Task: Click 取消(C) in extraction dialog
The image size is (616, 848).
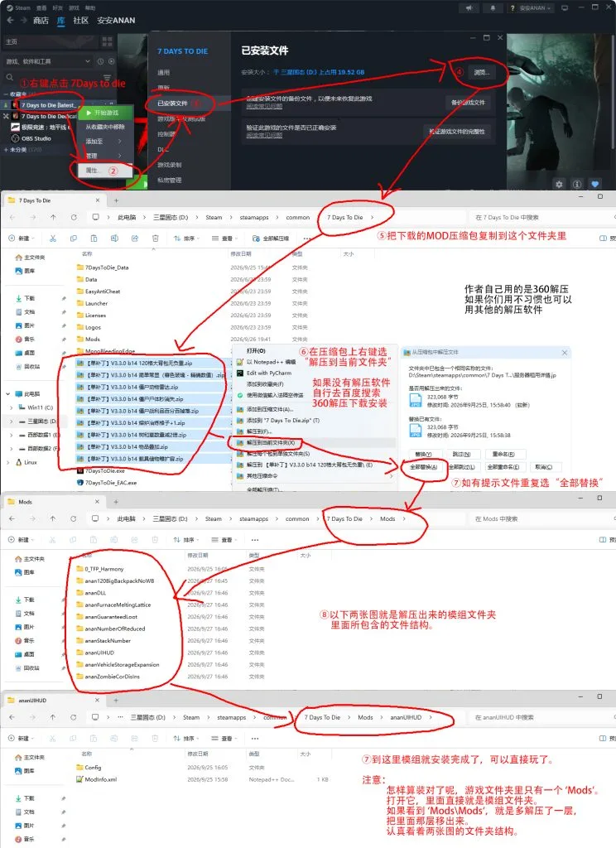Action: pyautogui.click(x=543, y=467)
